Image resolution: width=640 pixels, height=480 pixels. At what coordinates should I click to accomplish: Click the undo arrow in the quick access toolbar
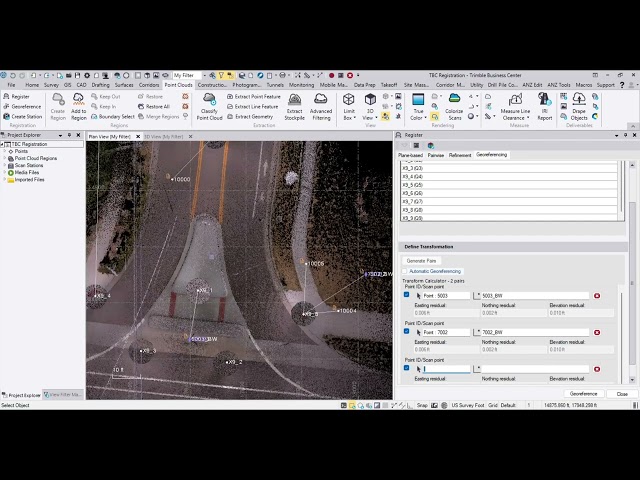pyautogui.click(x=13, y=75)
